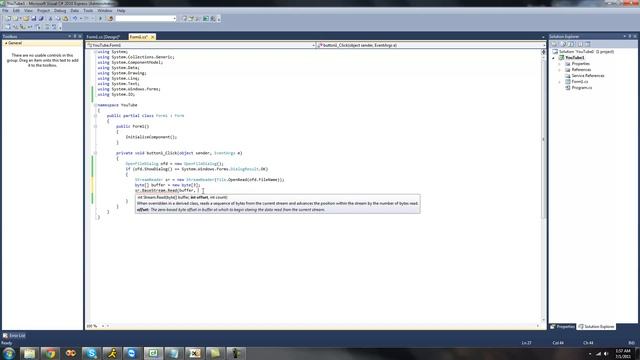Switch to the Form1.cs [Design] tab
Screen dimensions: 640x360
coord(103,37)
